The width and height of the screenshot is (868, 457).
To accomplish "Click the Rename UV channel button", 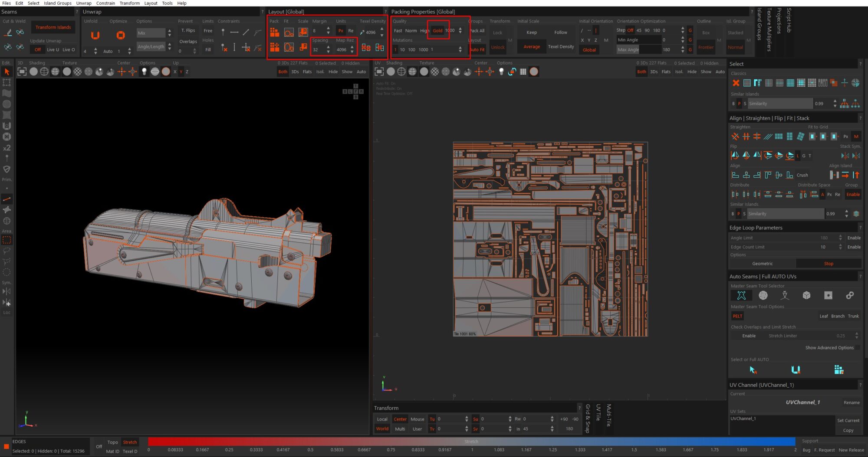I will pyautogui.click(x=851, y=402).
